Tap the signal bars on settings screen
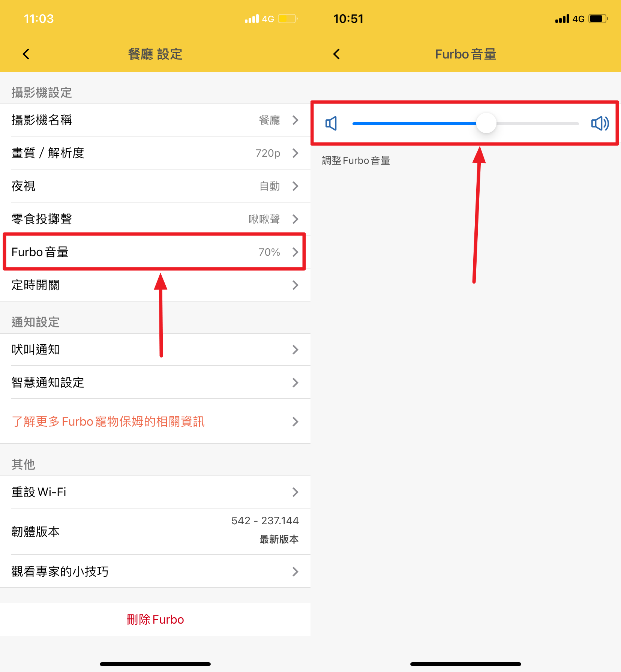The width and height of the screenshot is (621, 672). click(252, 19)
